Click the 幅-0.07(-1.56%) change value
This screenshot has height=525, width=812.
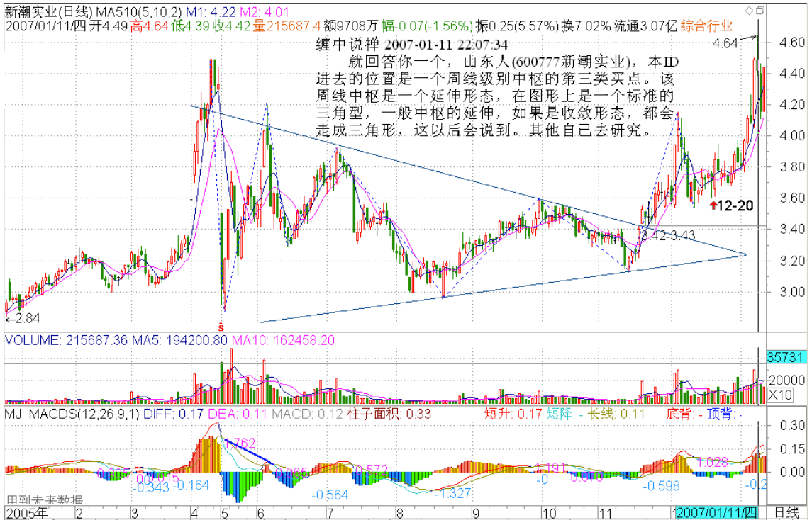[x=427, y=26]
